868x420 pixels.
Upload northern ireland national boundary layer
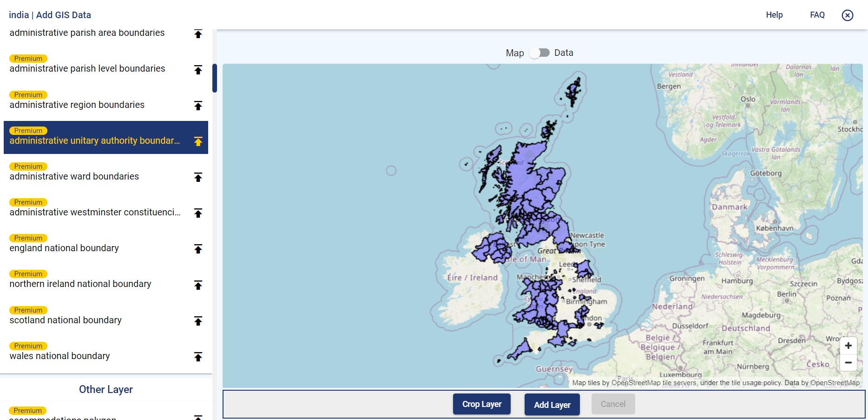(198, 285)
